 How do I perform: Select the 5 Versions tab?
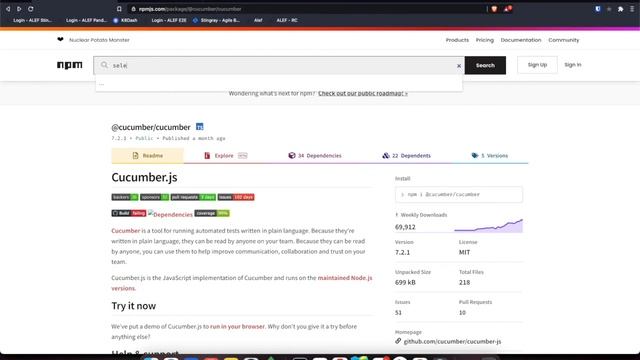(490, 156)
